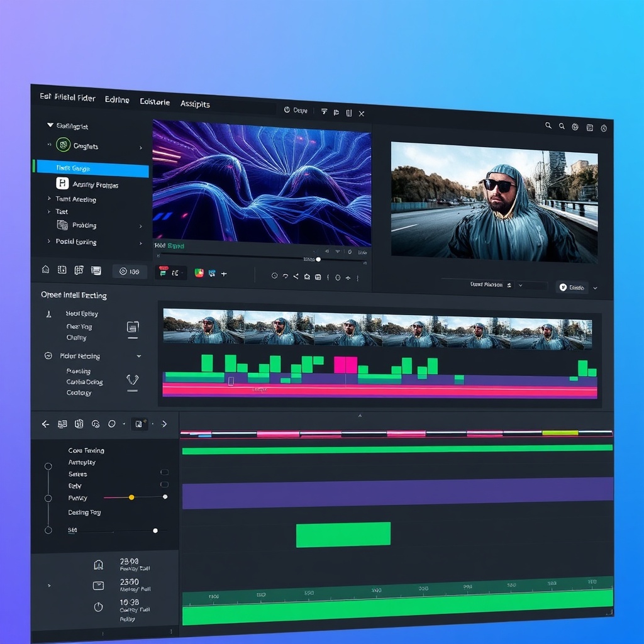Click the green circle Cnagfiets icon

[x=64, y=145]
